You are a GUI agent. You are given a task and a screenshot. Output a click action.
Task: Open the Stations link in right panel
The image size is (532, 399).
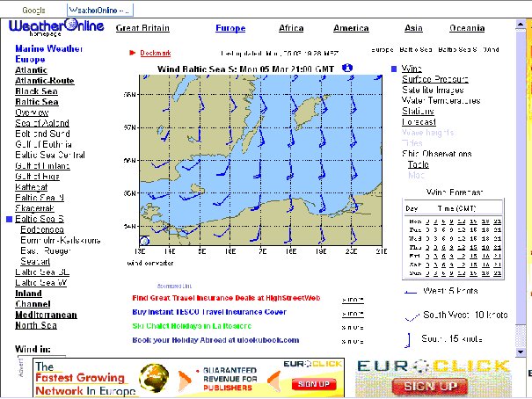(x=417, y=112)
